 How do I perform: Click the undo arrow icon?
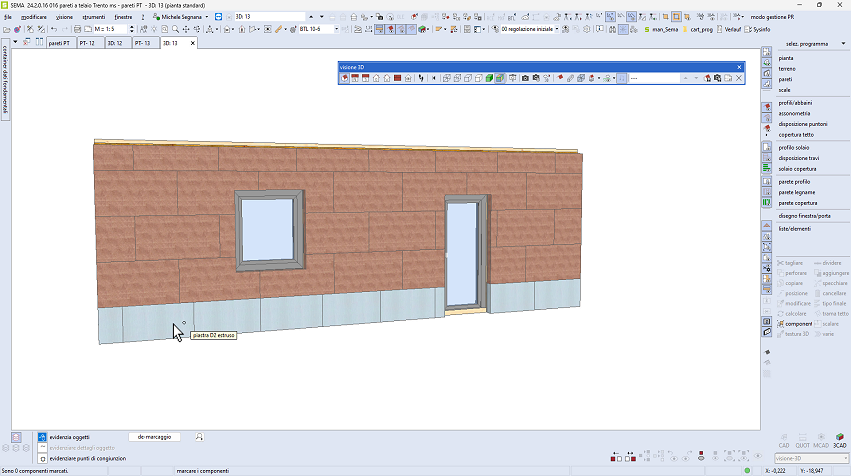[x=52, y=30]
